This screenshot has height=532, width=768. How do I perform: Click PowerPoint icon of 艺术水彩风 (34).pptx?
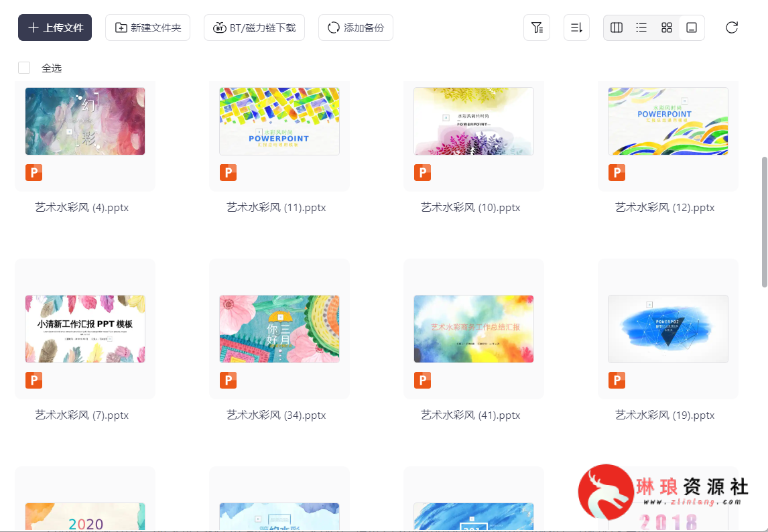(x=229, y=380)
